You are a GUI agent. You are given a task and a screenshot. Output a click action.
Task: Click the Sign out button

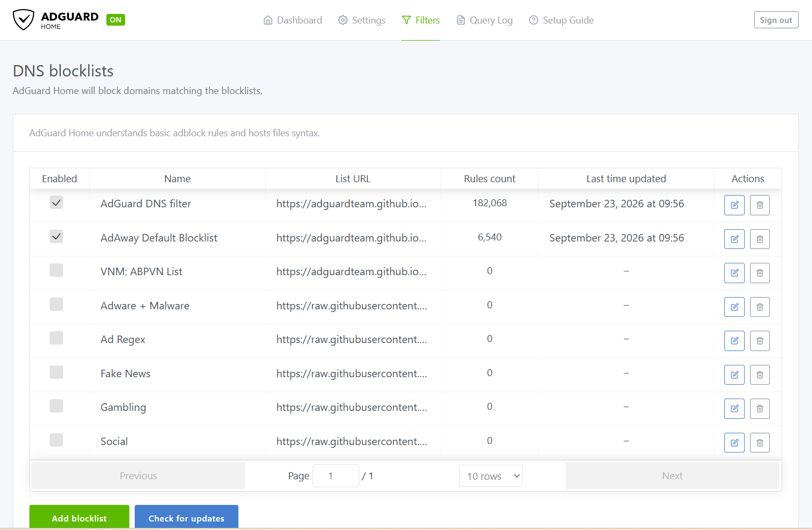point(776,20)
